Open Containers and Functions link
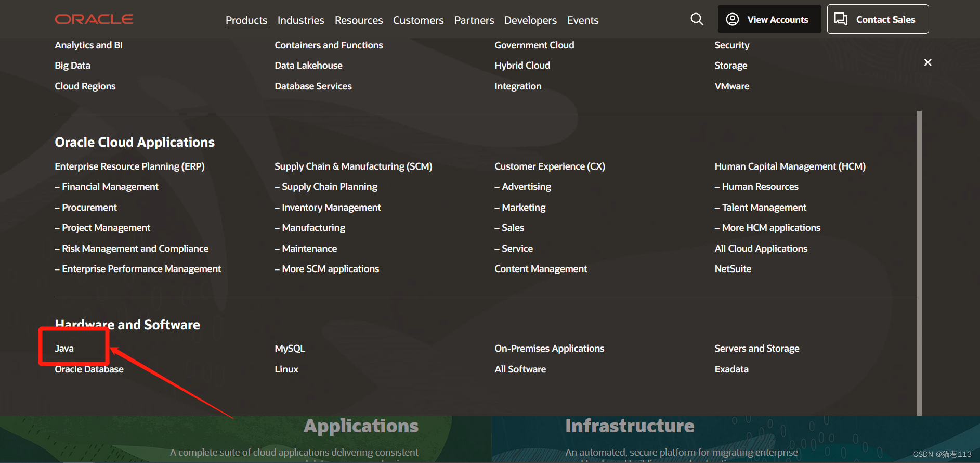Viewport: 980px width, 463px height. 329,45
